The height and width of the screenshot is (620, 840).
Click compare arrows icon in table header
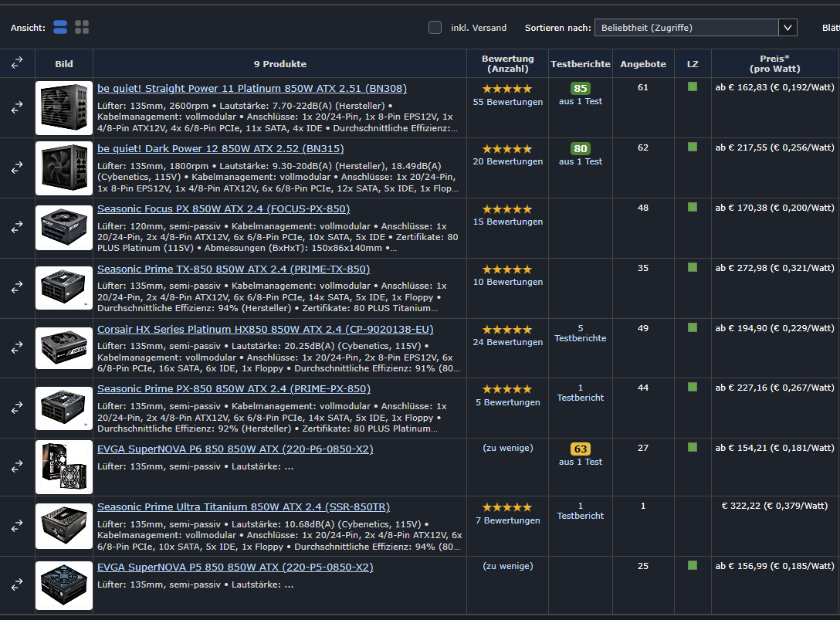pyautogui.click(x=17, y=63)
